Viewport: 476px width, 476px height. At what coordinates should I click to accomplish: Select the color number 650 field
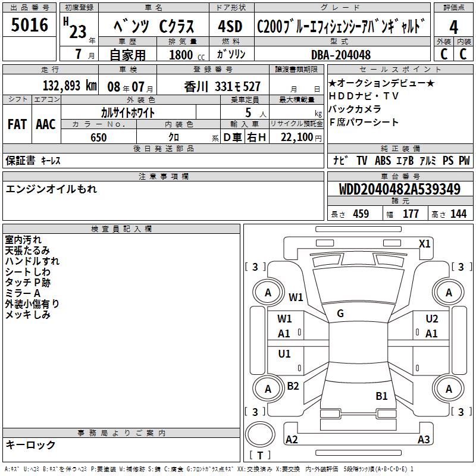[99, 137]
